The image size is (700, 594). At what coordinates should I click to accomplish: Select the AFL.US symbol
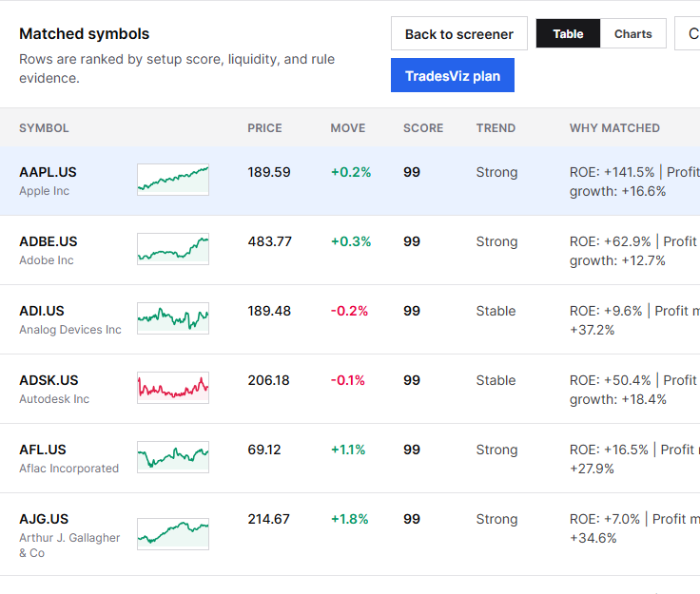pyautogui.click(x=43, y=450)
